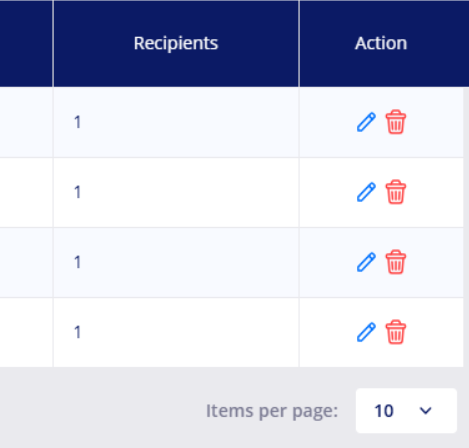Click the third row's recipients value
The height and width of the screenshot is (448, 469).
pos(77,262)
